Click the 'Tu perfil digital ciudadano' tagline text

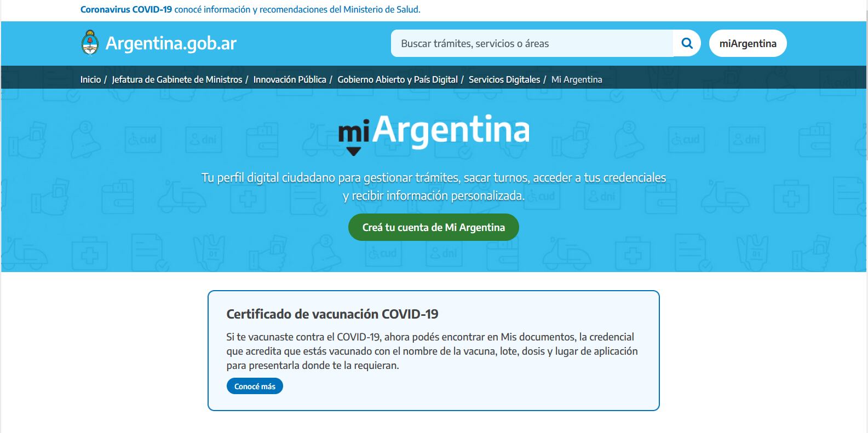tap(434, 187)
